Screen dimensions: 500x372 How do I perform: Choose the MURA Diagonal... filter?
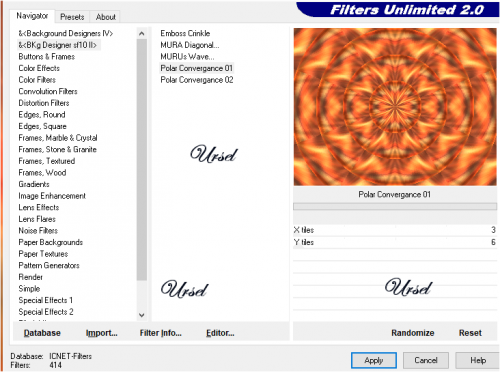pyautogui.click(x=190, y=45)
